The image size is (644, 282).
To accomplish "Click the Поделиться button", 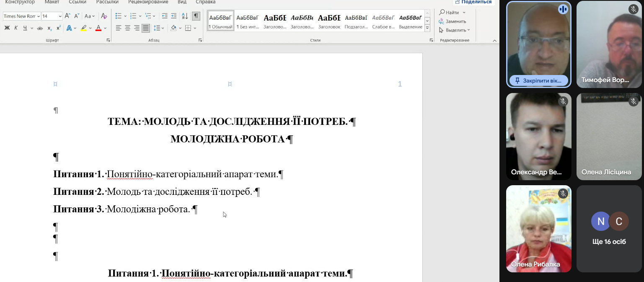I will pyautogui.click(x=473, y=2).
